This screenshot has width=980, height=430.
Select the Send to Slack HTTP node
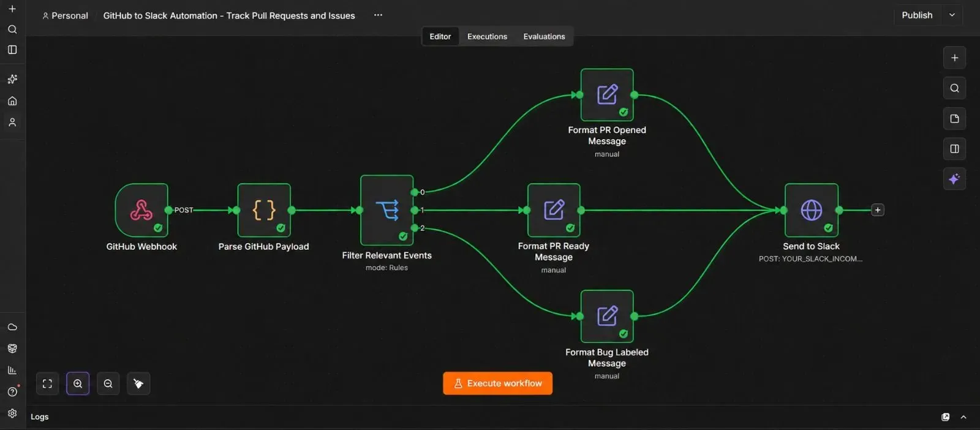(x=812, y=210)
